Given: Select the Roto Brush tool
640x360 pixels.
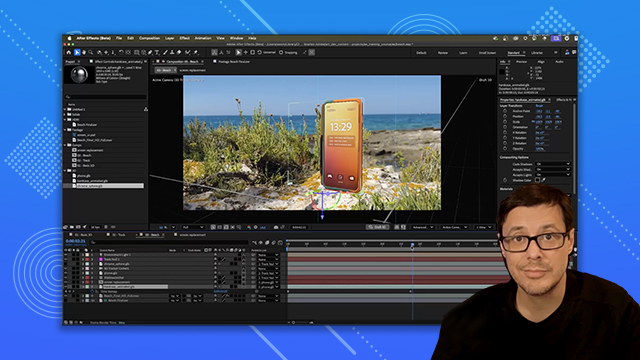Looking at the screenshot, I should [188, 52].
